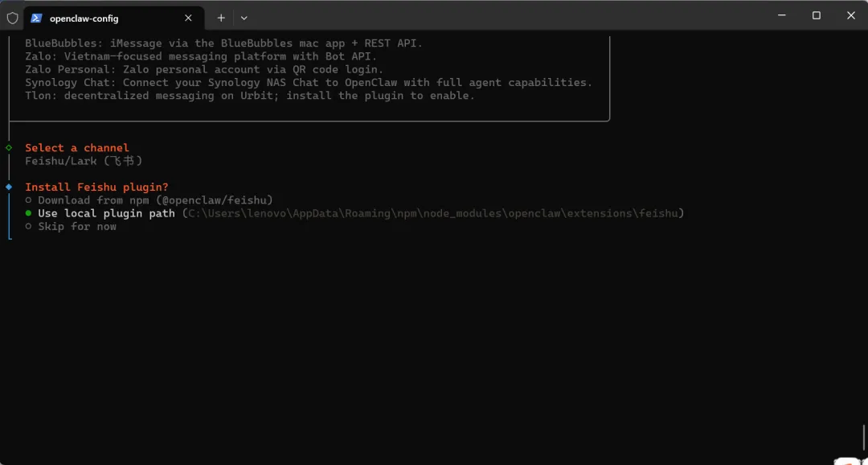The width and height of the screenshot is (868, 465).
Task: Click blue diamond beside Install Feishu plugin
Action: [x=9, y=187]
